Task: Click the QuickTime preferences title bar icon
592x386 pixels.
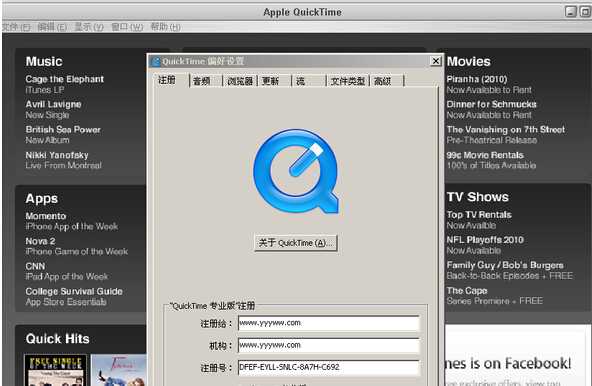Action: coord(156,62)
